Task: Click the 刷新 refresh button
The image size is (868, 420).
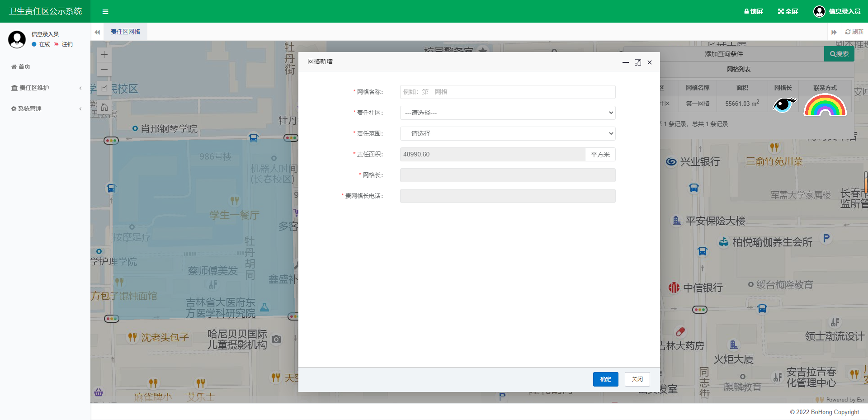Action: click(854, 32)
